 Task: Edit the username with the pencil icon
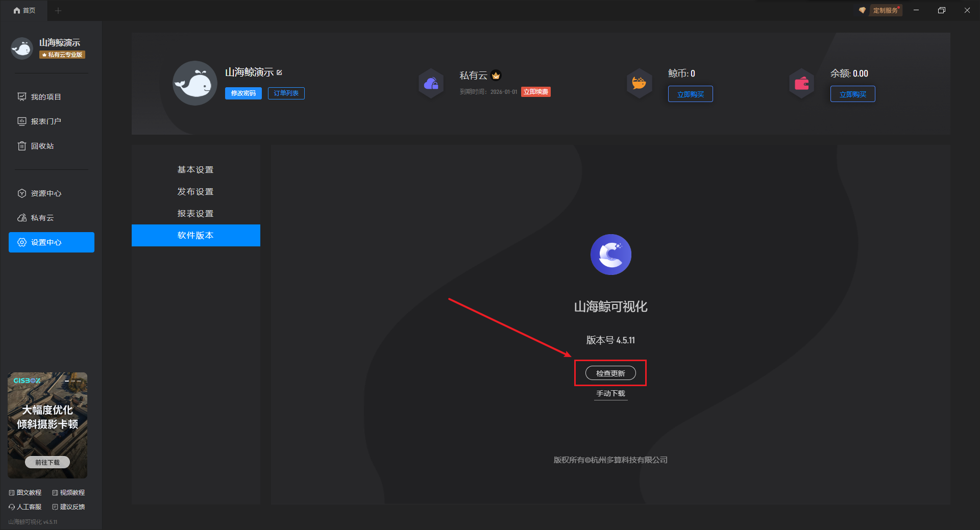(x=279, y=72)
